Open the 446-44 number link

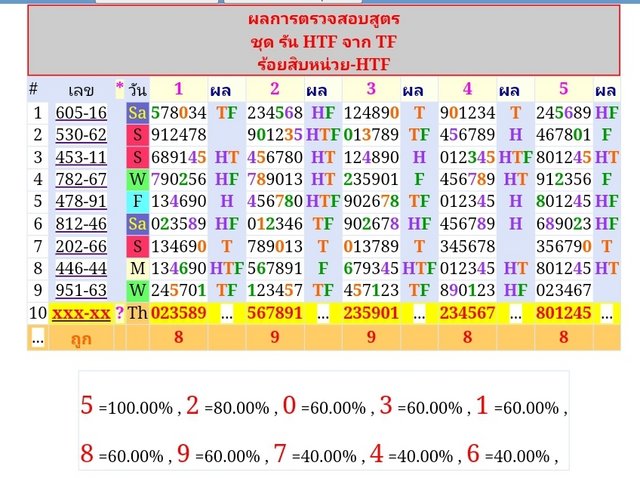tap(81, 269)
